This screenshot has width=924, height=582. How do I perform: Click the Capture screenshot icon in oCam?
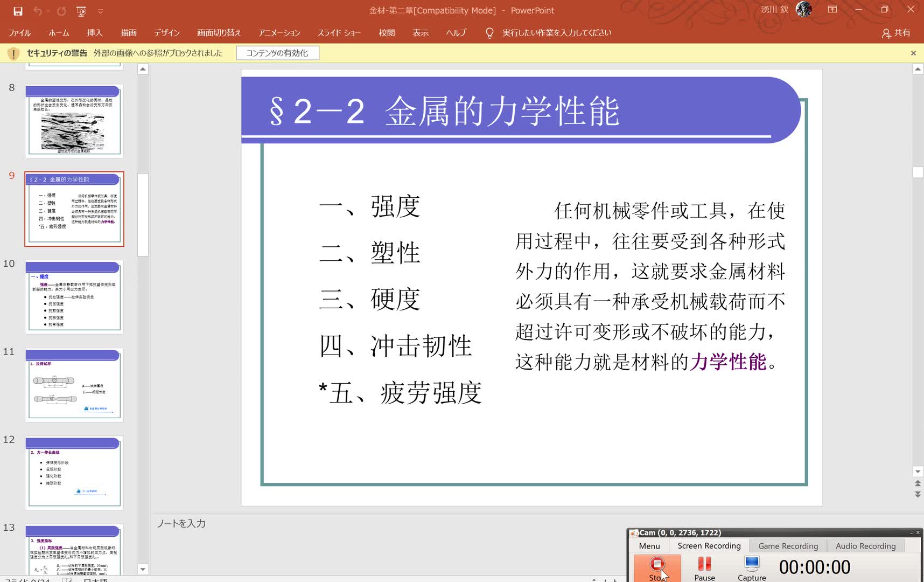[x=751, y=564]
